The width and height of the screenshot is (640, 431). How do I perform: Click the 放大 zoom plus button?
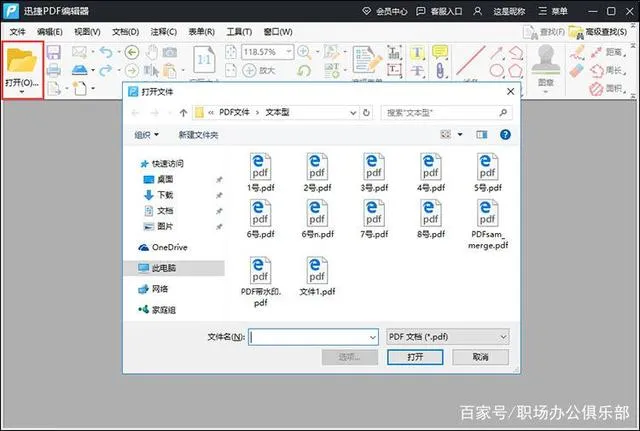pos(259,70)
